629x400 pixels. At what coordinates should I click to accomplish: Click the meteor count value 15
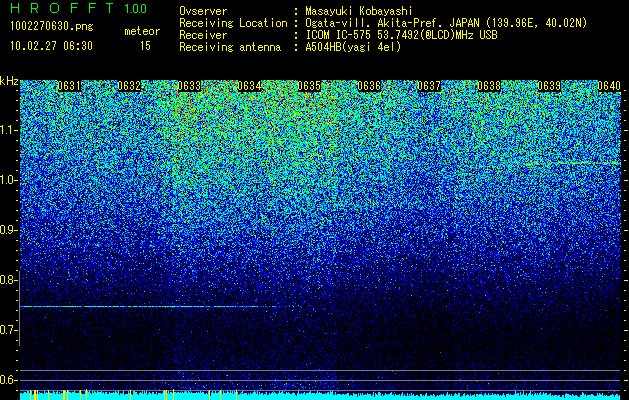(x=145, y=46)
